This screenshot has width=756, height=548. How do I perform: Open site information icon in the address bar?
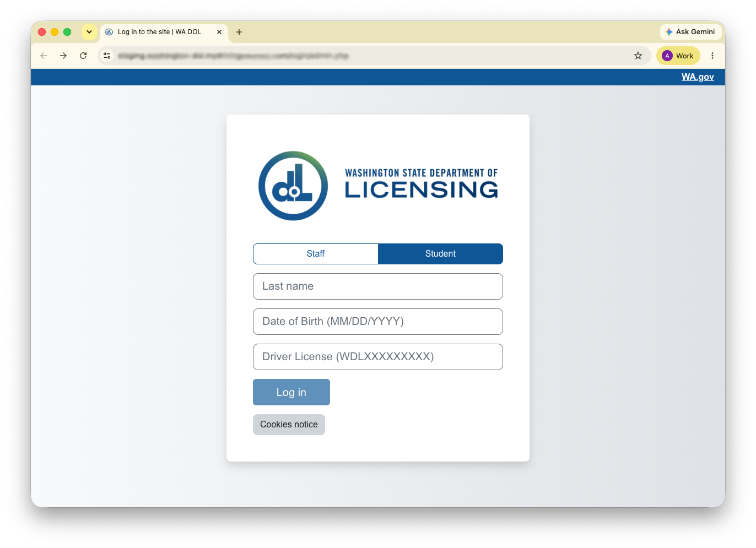tap(107, 56)
